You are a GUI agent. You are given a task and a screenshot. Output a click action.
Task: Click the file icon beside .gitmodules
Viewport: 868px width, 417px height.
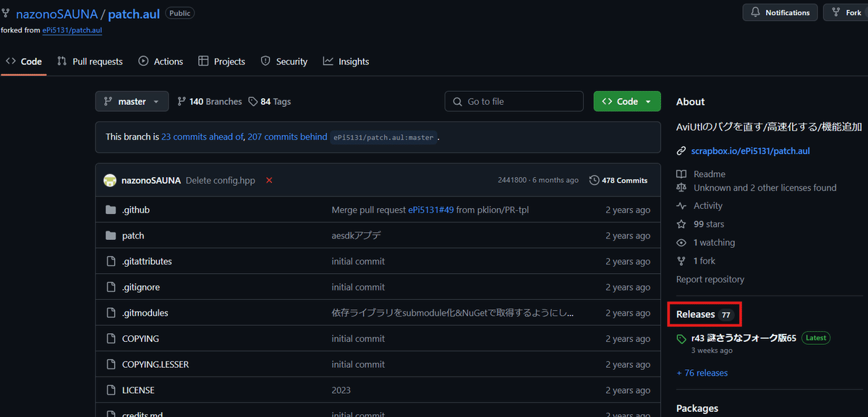pos(111,313)
